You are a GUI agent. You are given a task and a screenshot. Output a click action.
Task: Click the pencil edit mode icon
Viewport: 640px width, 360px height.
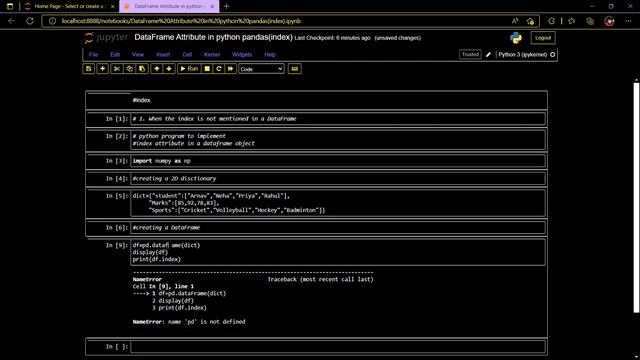(488, 55)
